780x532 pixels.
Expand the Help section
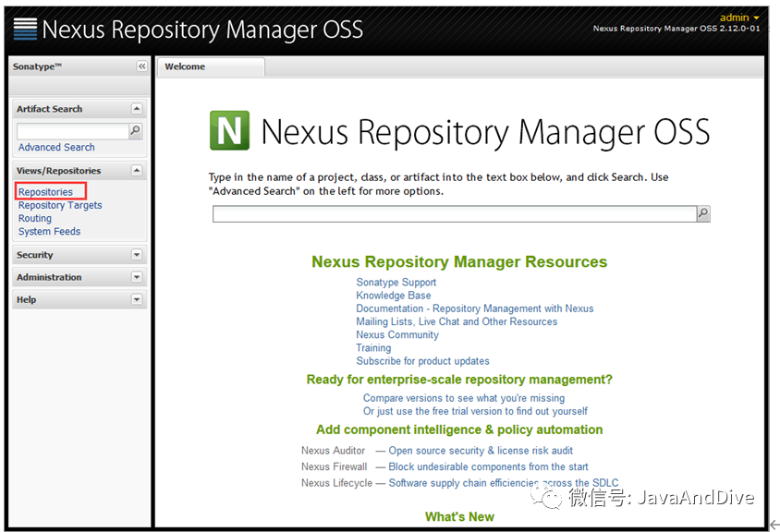tap(137, 299)
